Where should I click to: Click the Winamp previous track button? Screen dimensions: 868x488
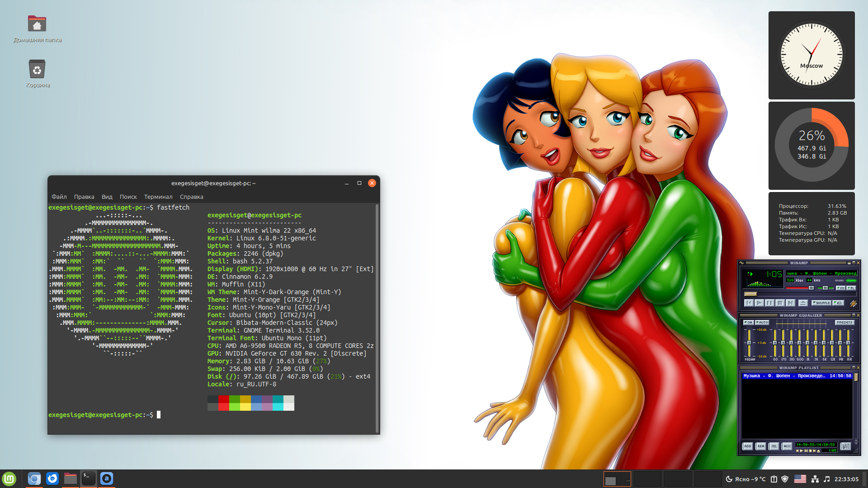749,303
